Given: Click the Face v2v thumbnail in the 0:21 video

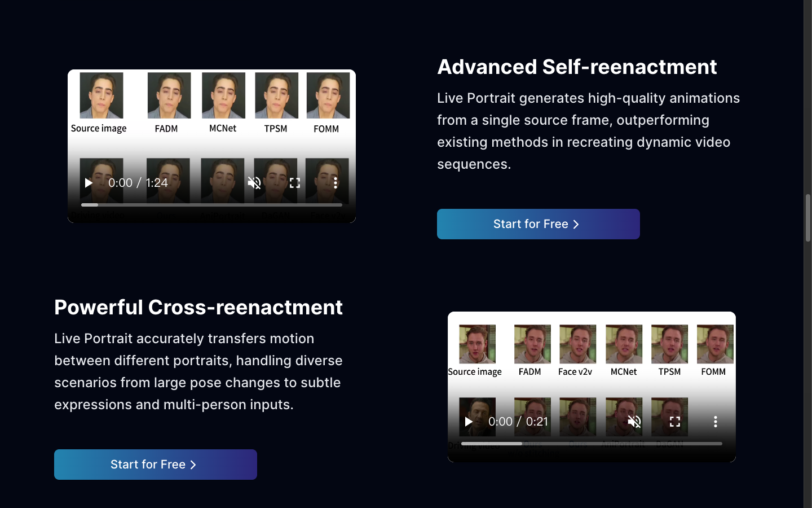Looking at the screenshot, I should click(x=577, y=344).
